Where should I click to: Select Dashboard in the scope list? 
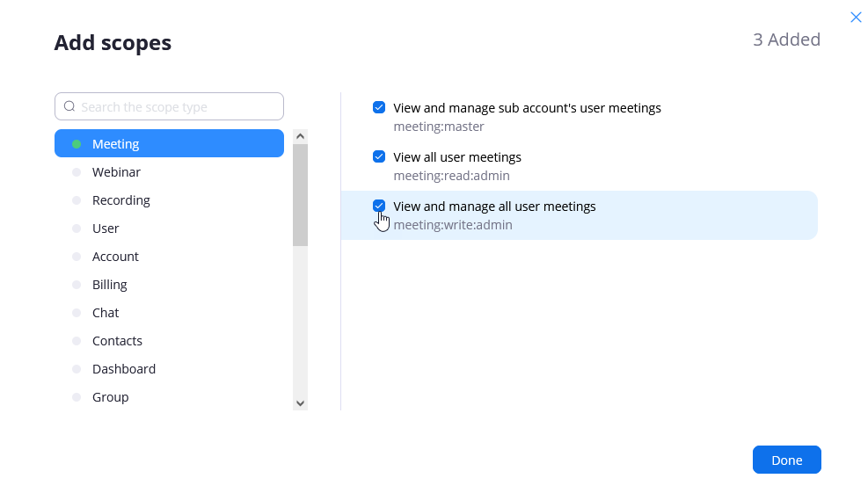[x=123, y=369]
